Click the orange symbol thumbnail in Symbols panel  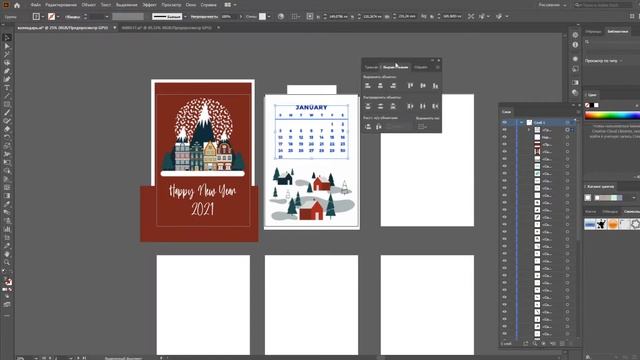(x=613, y=224)
